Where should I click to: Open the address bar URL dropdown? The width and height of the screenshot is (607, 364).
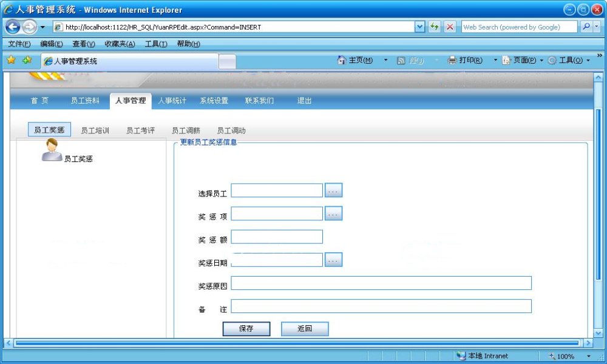click(x=420, y=27)
